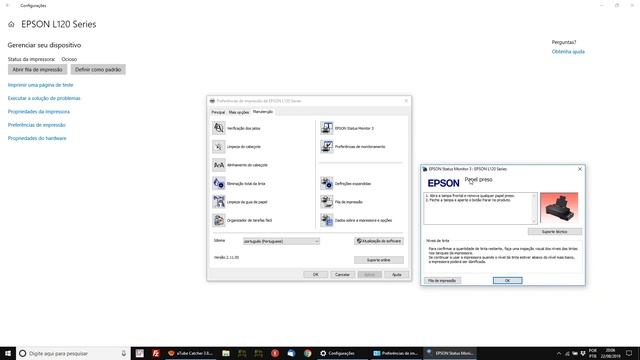
Task: Click the 'Papel preso' status text
Action: [478, 180]
